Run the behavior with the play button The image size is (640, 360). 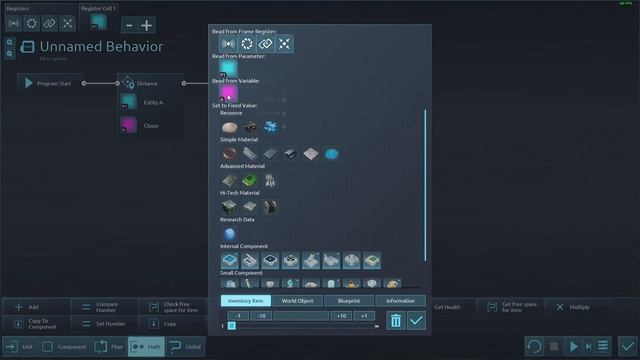point(573,347)
